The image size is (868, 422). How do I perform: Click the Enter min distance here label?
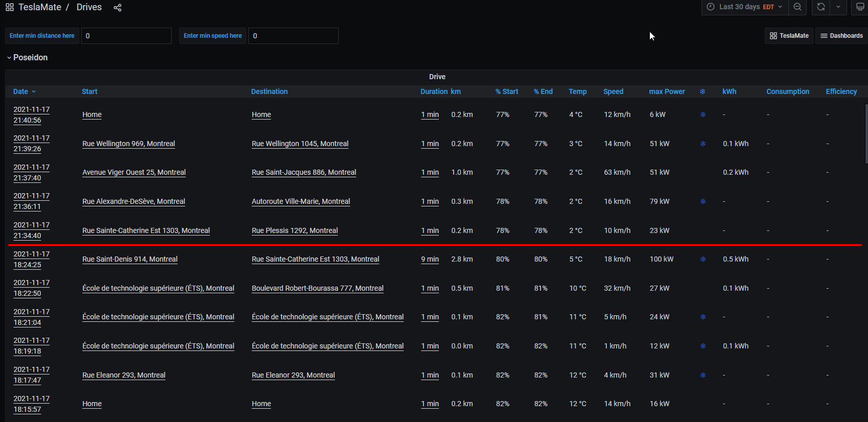(x=42, y=36)
